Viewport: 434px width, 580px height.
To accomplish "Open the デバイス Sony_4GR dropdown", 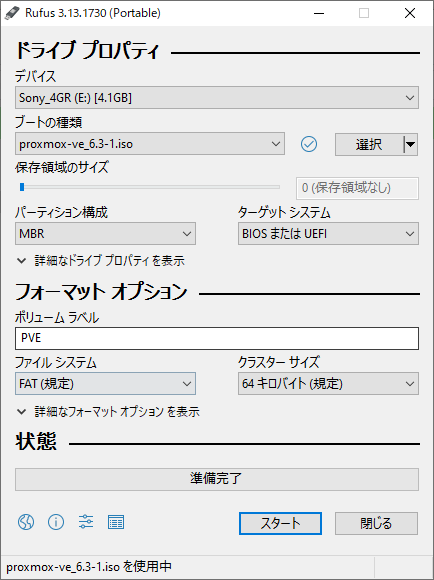I will coord(217,98).
